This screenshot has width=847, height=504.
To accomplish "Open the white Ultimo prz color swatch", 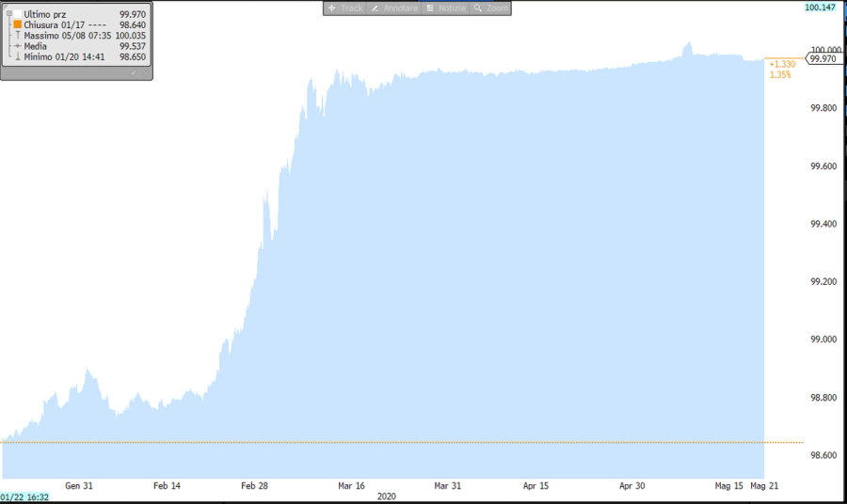I will (18, 14).
